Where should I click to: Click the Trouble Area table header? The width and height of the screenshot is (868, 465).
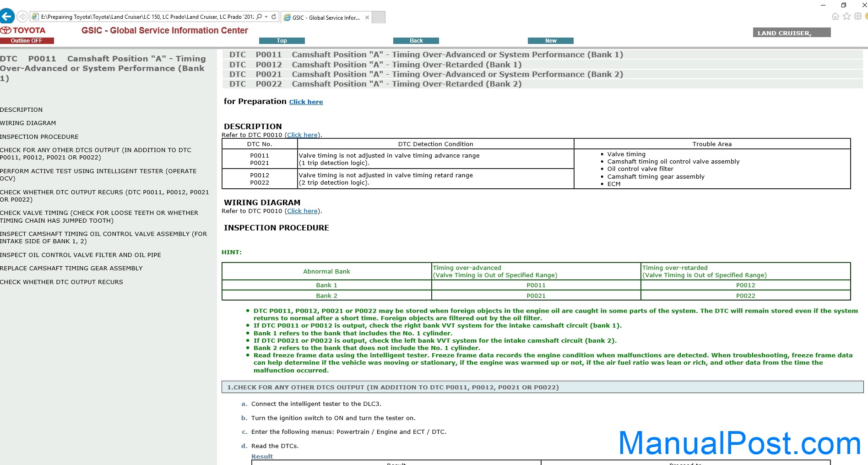point(712,144)
